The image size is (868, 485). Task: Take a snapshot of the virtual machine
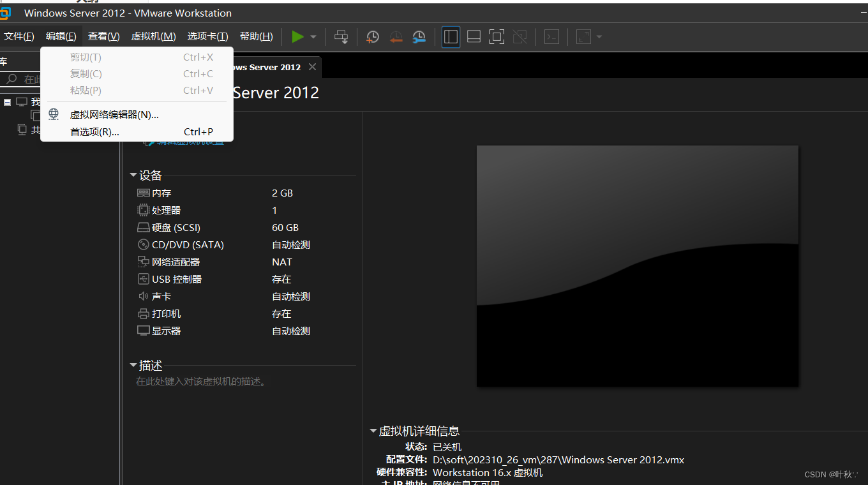[373, 37]
